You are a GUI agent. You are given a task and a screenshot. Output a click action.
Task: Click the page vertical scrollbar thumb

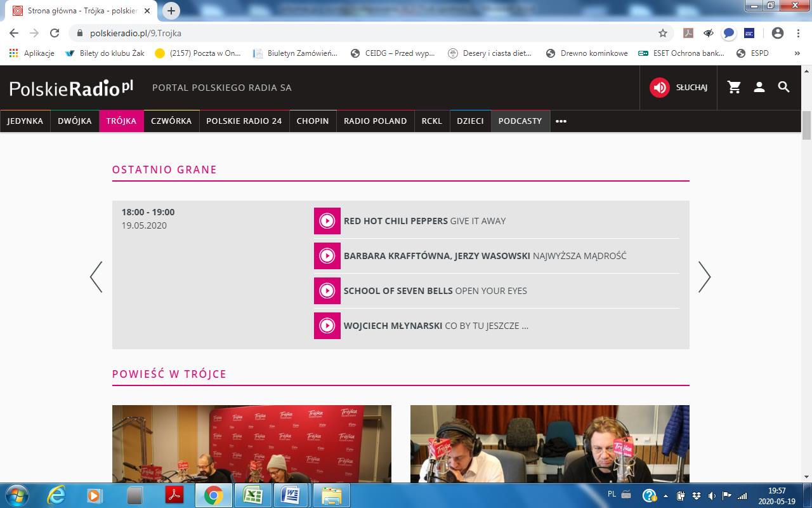806,125
